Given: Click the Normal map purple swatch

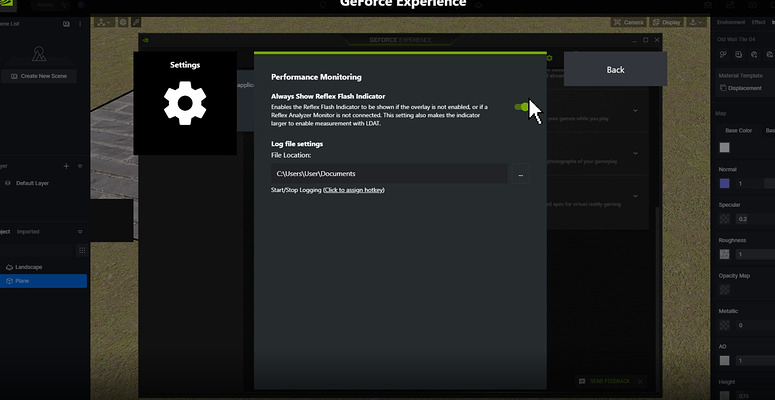Looking at the screenshot, I should (x=725, y=183).
